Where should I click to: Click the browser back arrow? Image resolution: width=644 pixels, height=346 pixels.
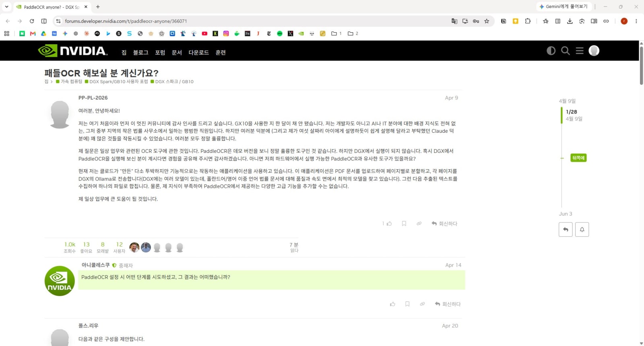tap(8, 21)
